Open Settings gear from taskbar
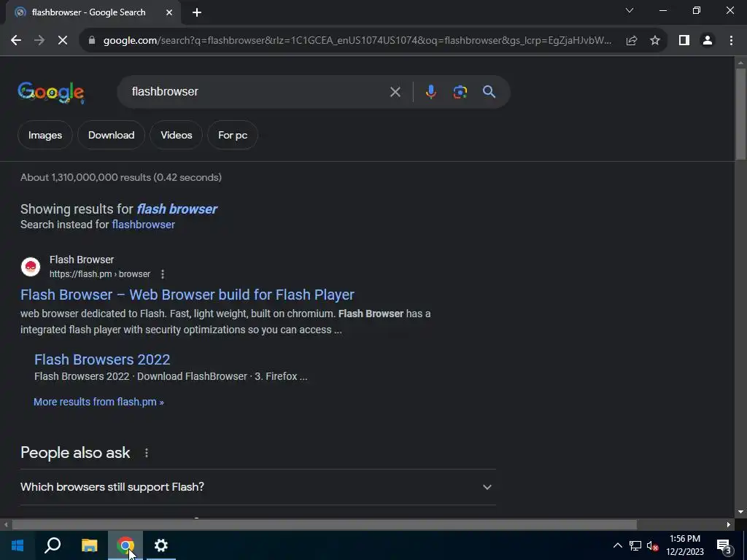Image resolution: width=747 pixels, height=560 pixels. [x=161, y=545]
